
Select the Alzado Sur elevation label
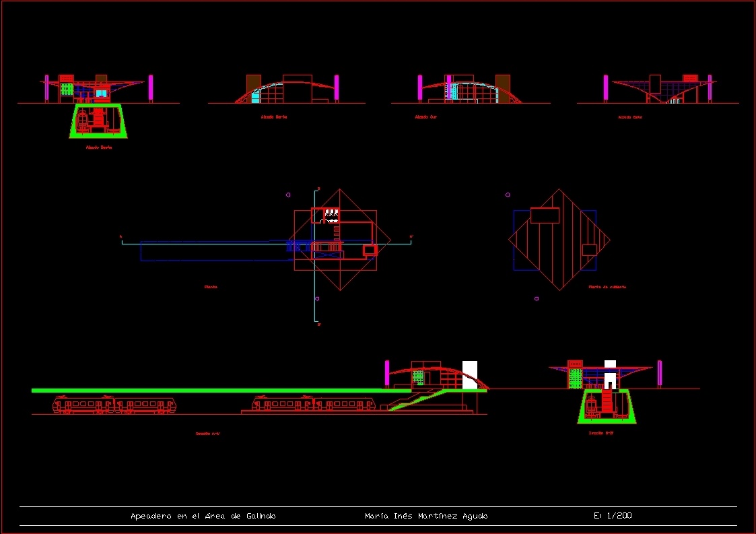click(424, 116)
